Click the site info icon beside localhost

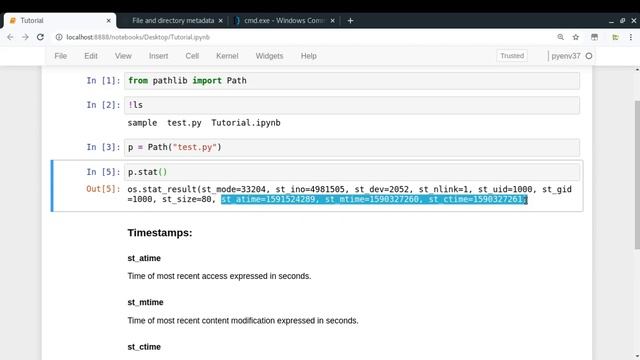(59, 37)
